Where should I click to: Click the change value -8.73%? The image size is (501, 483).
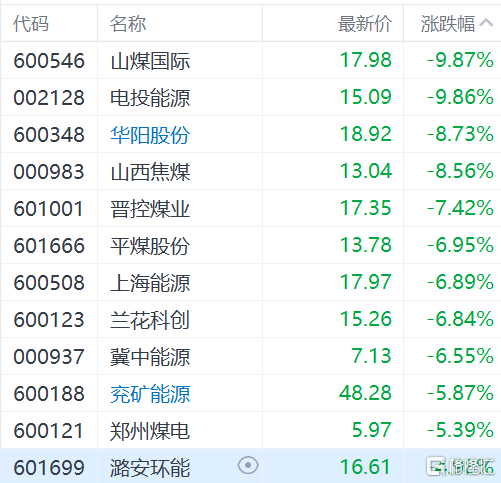(x=460, y=134)
